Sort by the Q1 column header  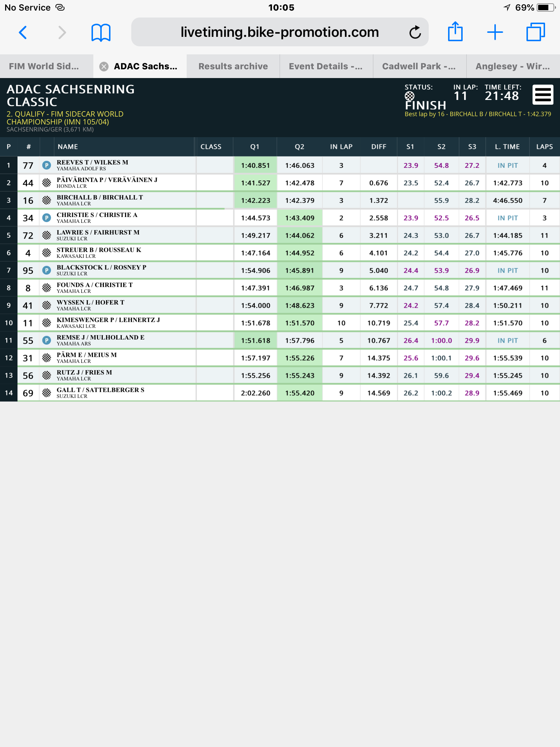(x=255, y=147)
